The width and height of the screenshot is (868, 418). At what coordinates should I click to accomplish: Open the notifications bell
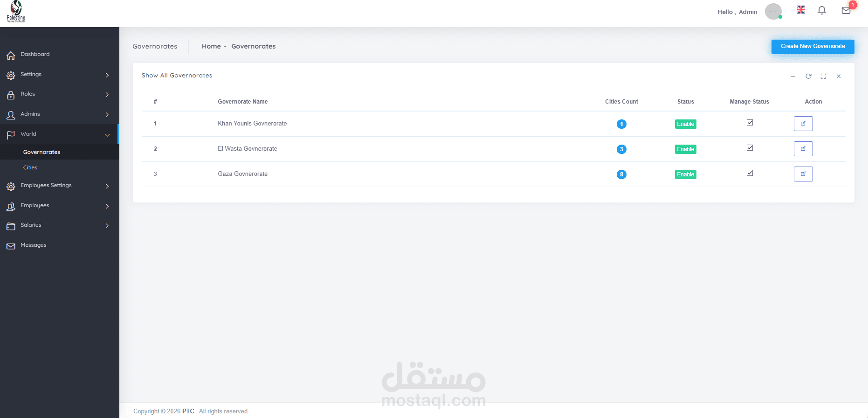[x=822, y=10]
